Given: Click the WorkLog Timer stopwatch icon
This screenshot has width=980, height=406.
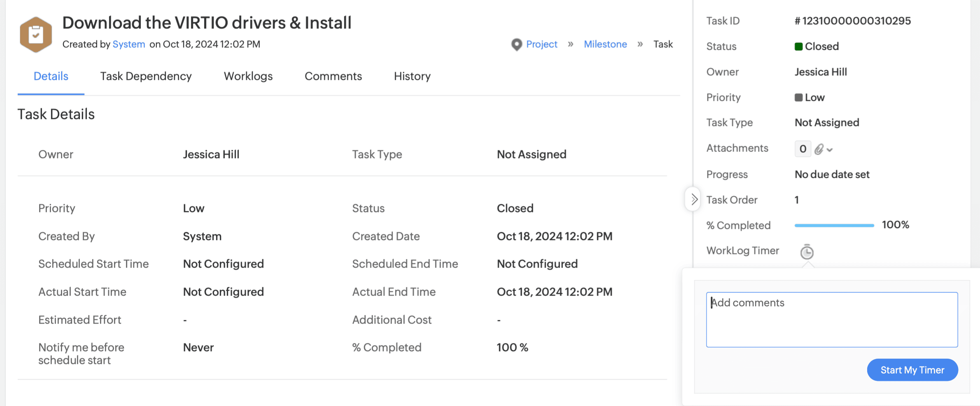Looking at the screenshot, I should (x=807, y=252).
